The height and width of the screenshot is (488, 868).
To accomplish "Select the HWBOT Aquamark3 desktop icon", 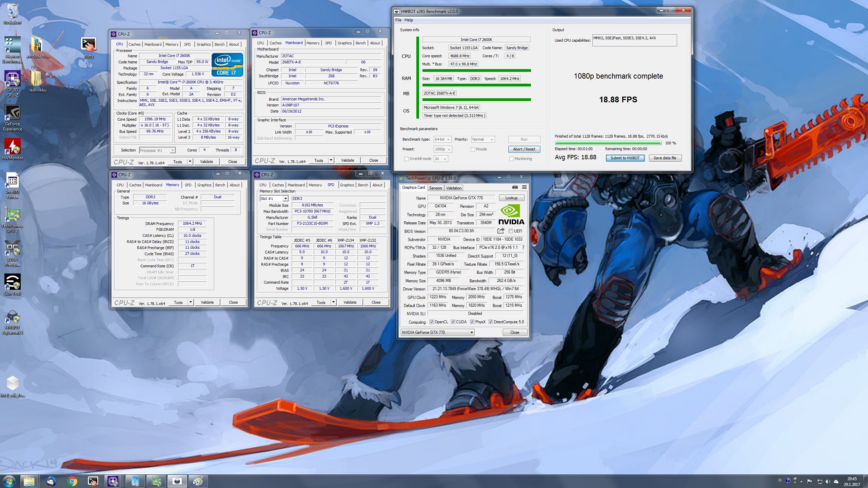I will [12, 322].
